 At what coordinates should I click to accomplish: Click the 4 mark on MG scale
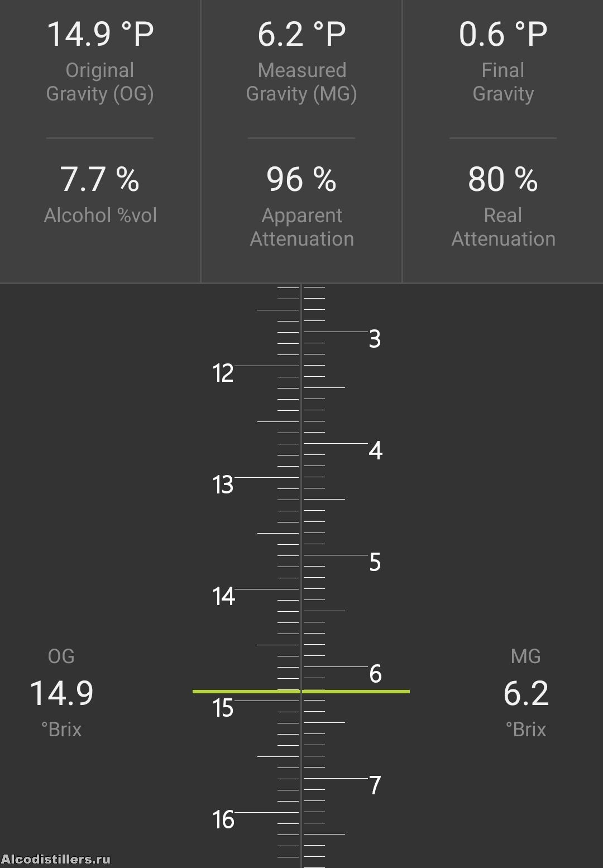[376, 450]
